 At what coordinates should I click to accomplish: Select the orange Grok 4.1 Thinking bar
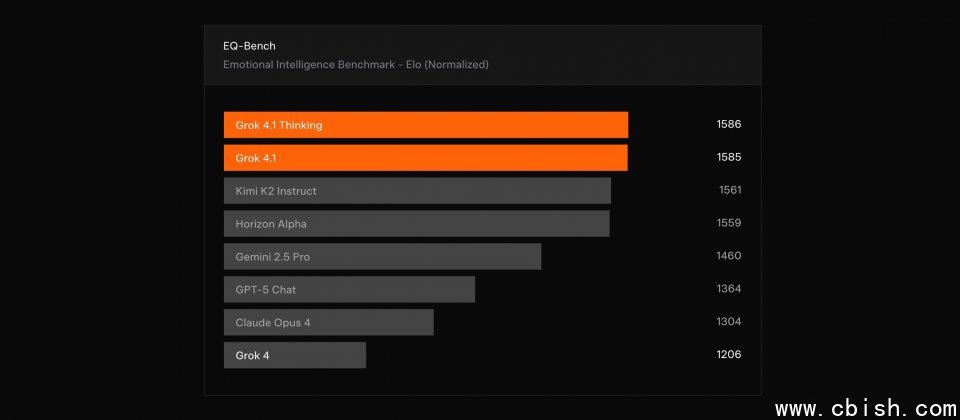tap(425, 125)
